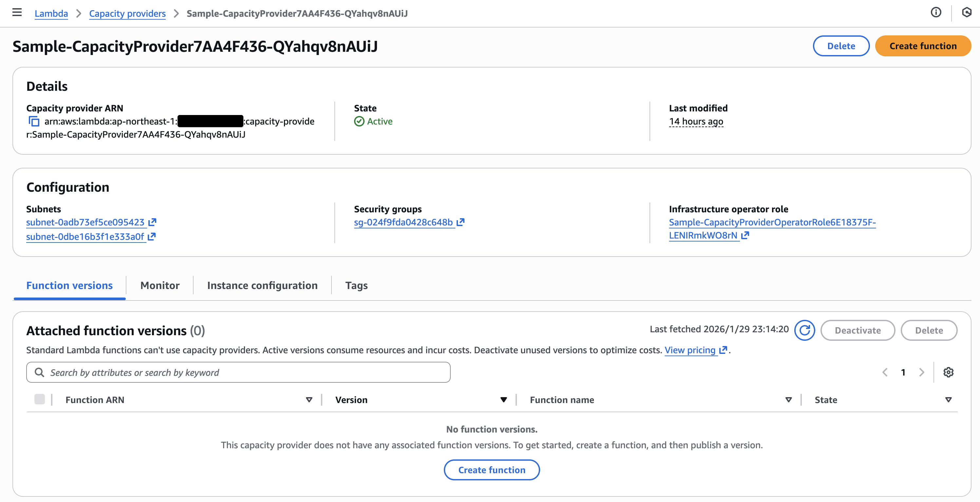Open the View pricing link
The image size is (980, 502).
click(x=690, y=350)
